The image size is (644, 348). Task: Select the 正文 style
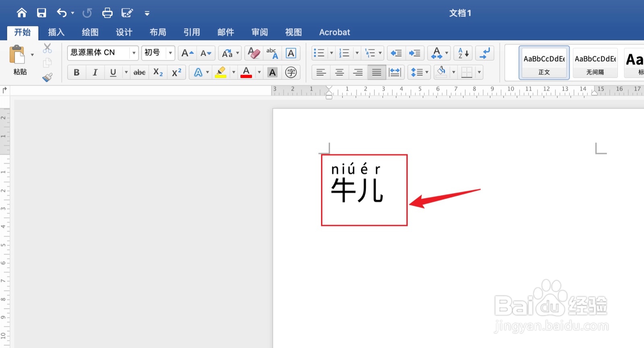click(x=544, y=62)
